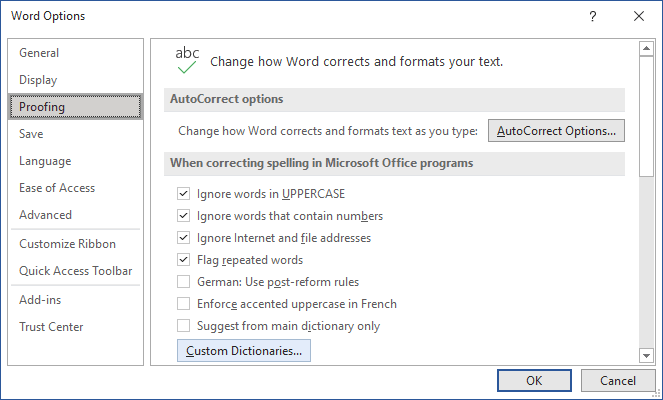Open AutoCorrect Options dialog
663x400 pixels.
coord(556,131)
